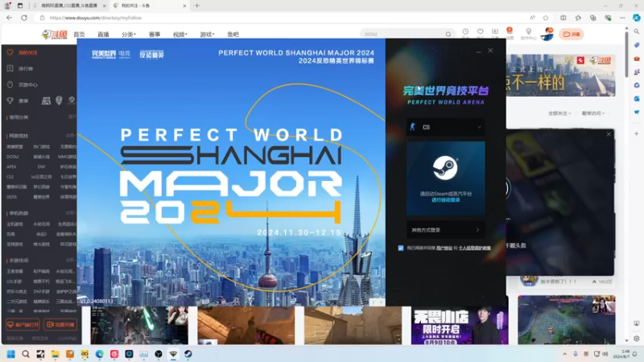Switch to the first browser tab
The height and width of the screenshot is (362, 644).
pyautogui.click(x=69, y=6)
